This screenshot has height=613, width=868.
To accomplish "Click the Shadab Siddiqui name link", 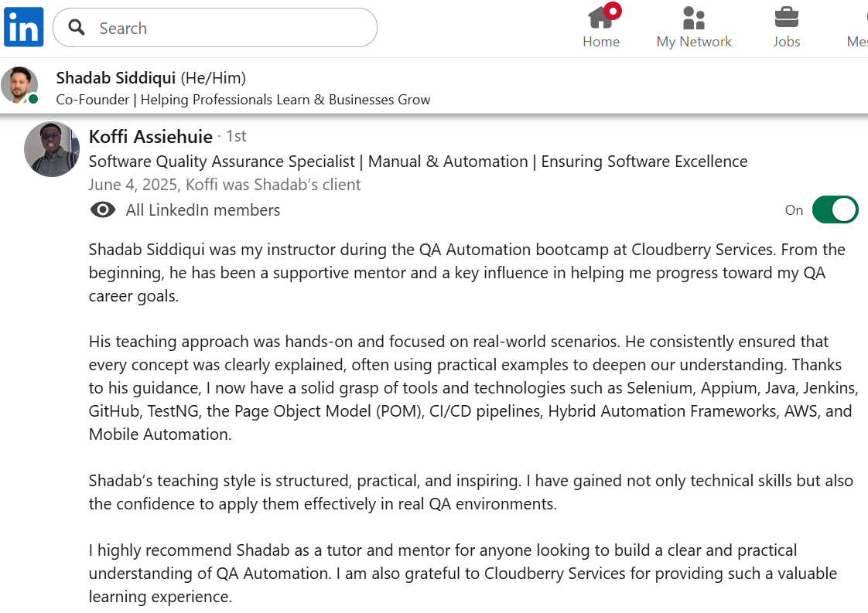I will click(x=116, y=78).
